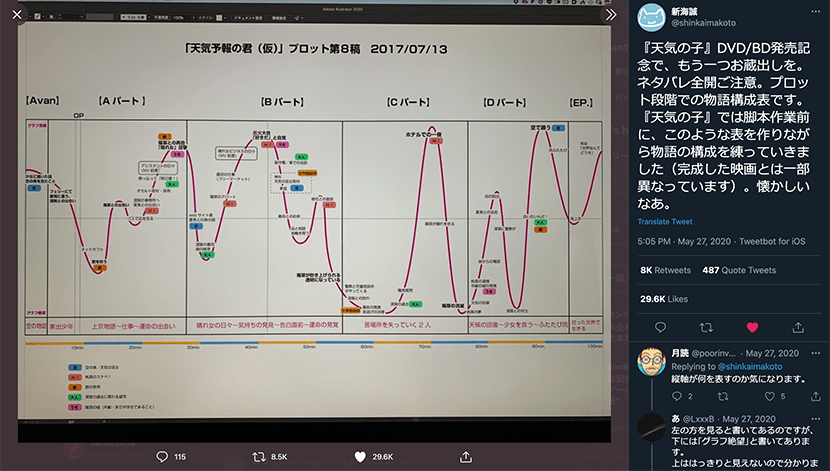Open the 487 Quote Tweets list
Screen dimensions: 830x471
739,270
